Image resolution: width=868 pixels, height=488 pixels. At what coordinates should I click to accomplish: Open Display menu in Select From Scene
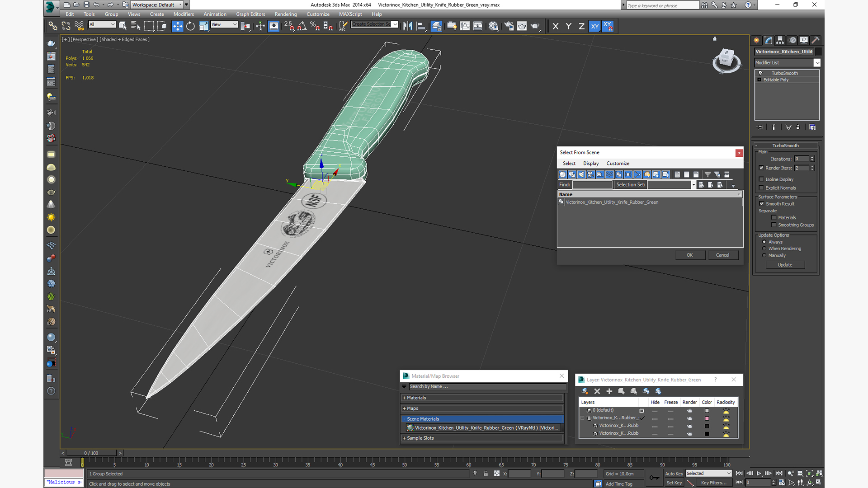[x=591, y=164]
